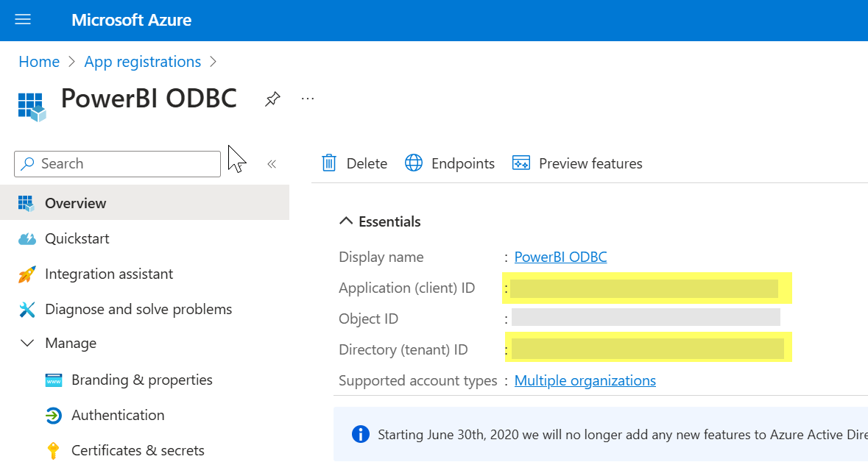This screenshot has height=462, width=868.
Task: Click the Application (client) ID label
Action: tap(407, 288)
